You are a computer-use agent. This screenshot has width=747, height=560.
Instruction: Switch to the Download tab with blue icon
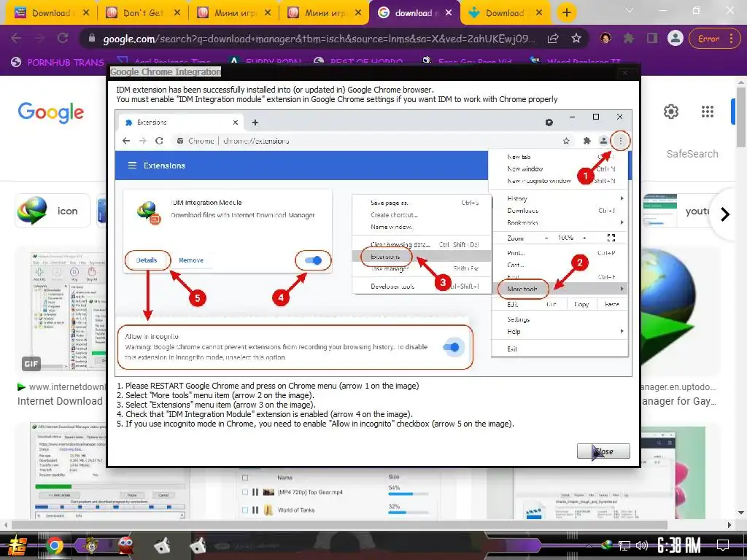505,13
